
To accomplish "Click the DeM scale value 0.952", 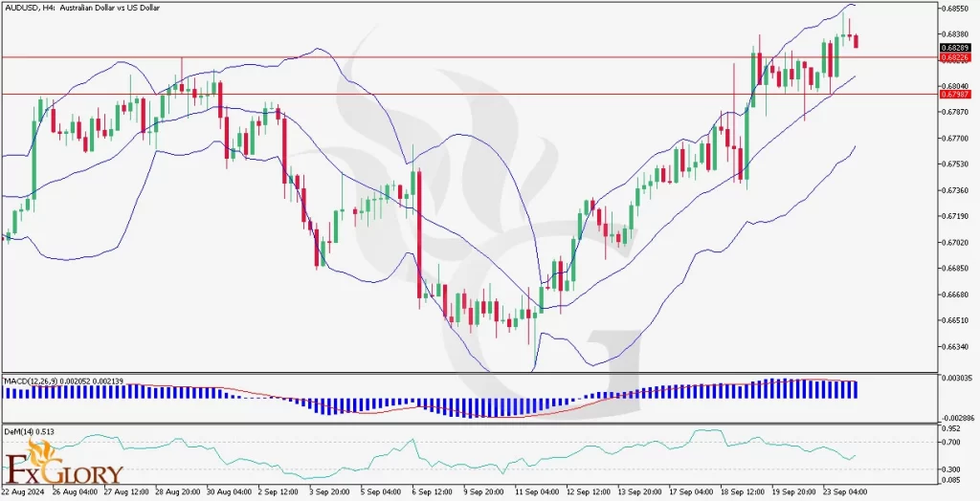I will coord(952,428).
